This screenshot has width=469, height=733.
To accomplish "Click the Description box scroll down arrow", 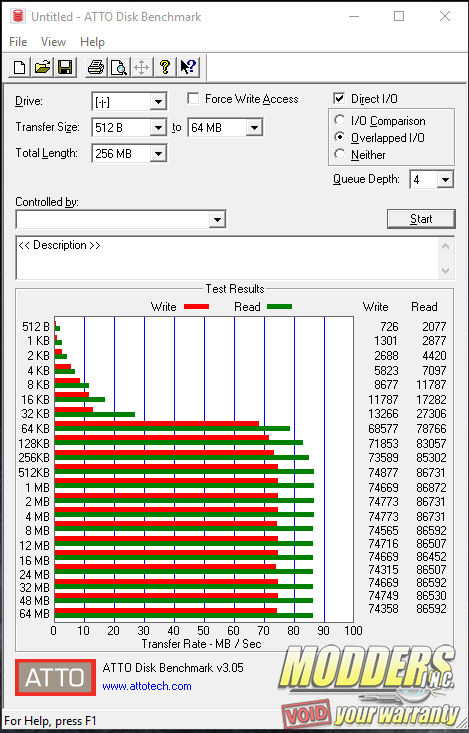I will tap(445, 271).
